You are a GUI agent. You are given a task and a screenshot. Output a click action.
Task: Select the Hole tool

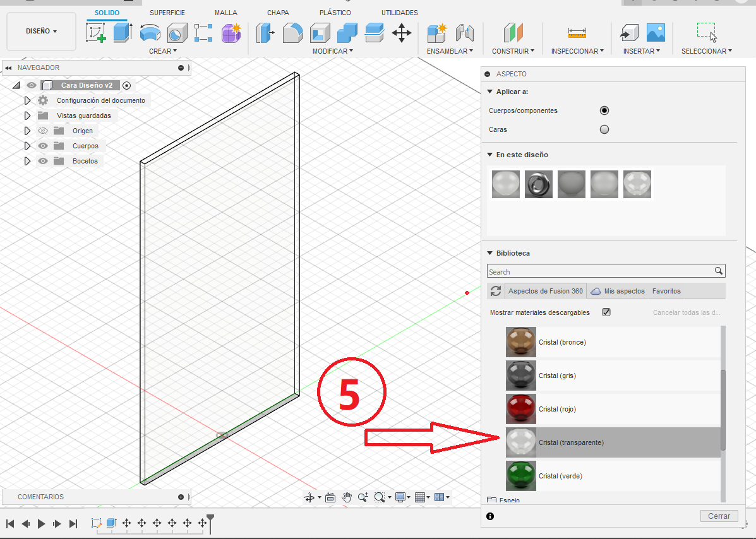177,33
